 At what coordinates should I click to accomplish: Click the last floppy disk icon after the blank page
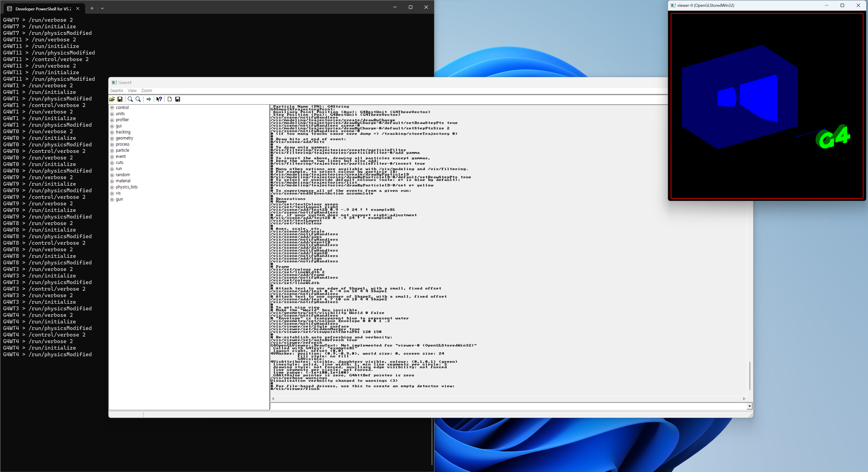(178, 99)
